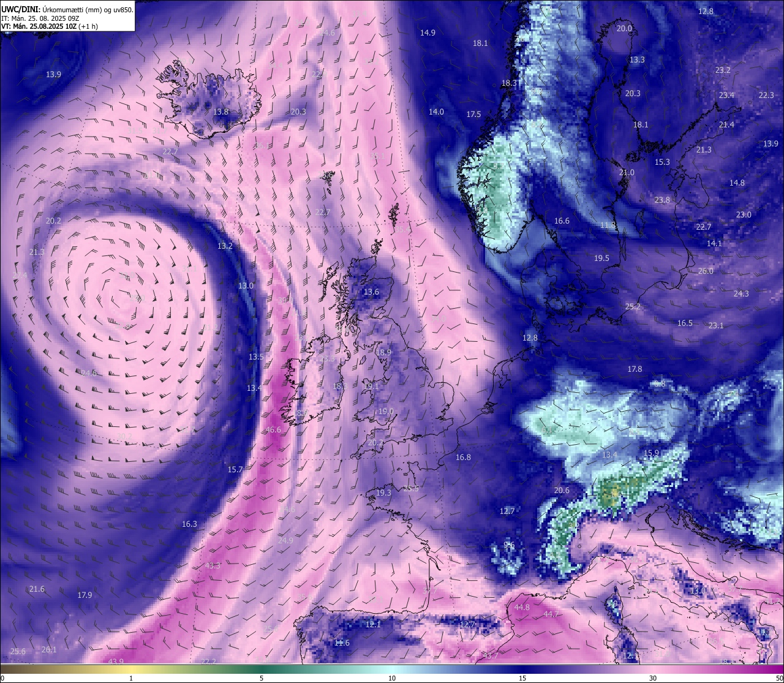Click the 17.9 map value
This screenshot has width=784, height=683.
pos(85,595)
